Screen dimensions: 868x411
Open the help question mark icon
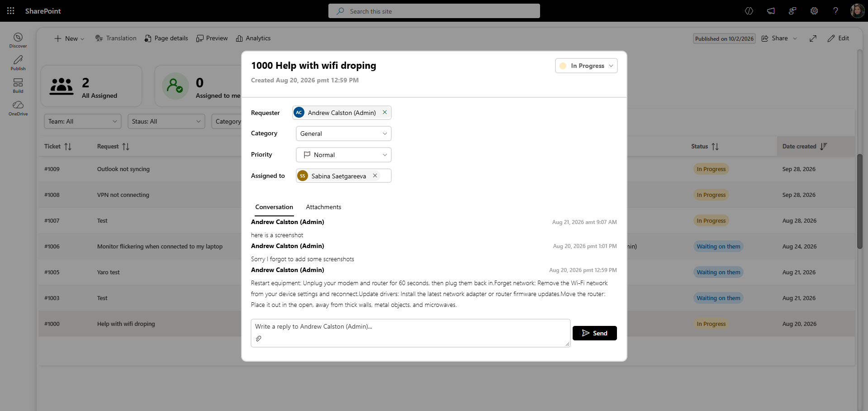click(x=836, y=11)
